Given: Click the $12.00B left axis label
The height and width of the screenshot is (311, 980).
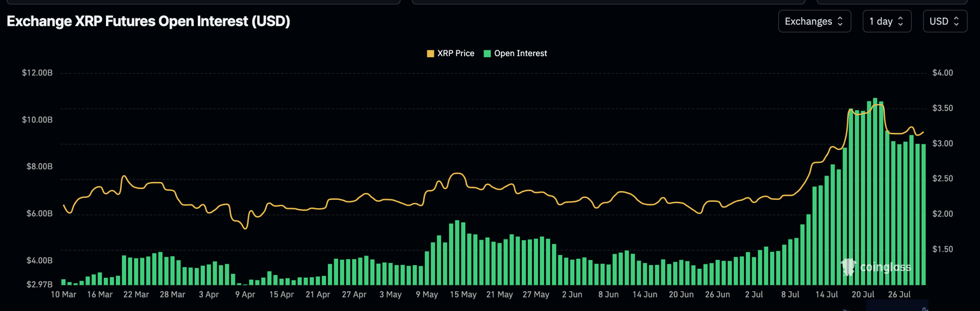Looking at the screenshot, I should click(x=37, y=73).
